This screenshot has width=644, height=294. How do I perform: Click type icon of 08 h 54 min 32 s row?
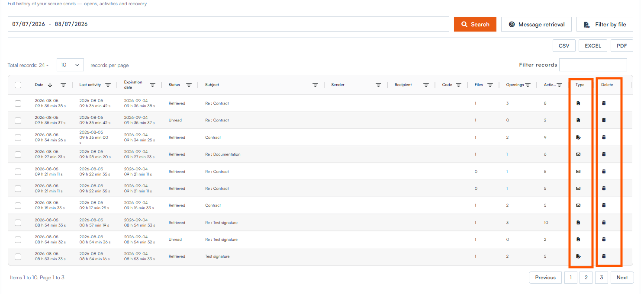tap(578, 240)
